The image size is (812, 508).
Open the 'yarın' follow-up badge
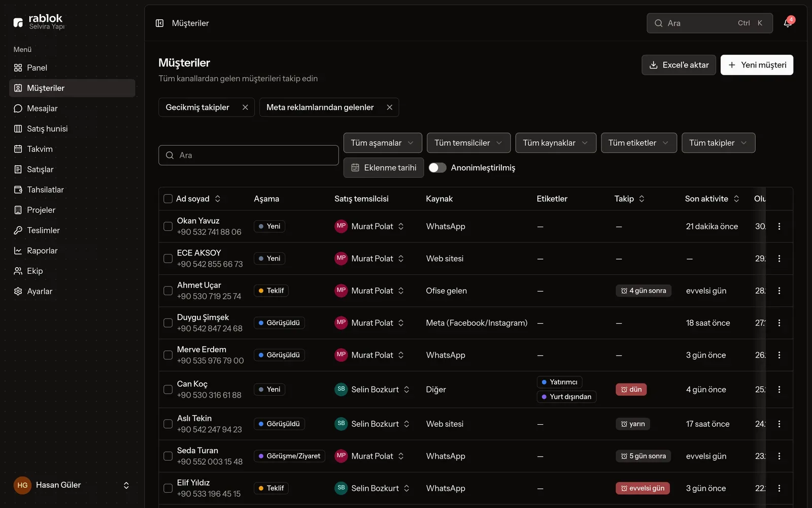coord(632,424)
